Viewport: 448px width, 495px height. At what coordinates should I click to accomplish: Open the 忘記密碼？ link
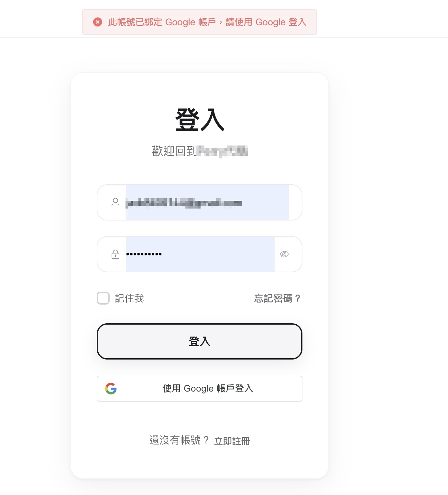click(278, 298)
